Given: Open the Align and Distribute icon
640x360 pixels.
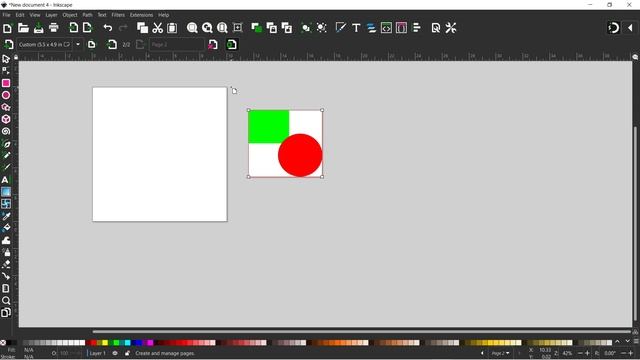Looking at the screenshot, I should 416,28.
